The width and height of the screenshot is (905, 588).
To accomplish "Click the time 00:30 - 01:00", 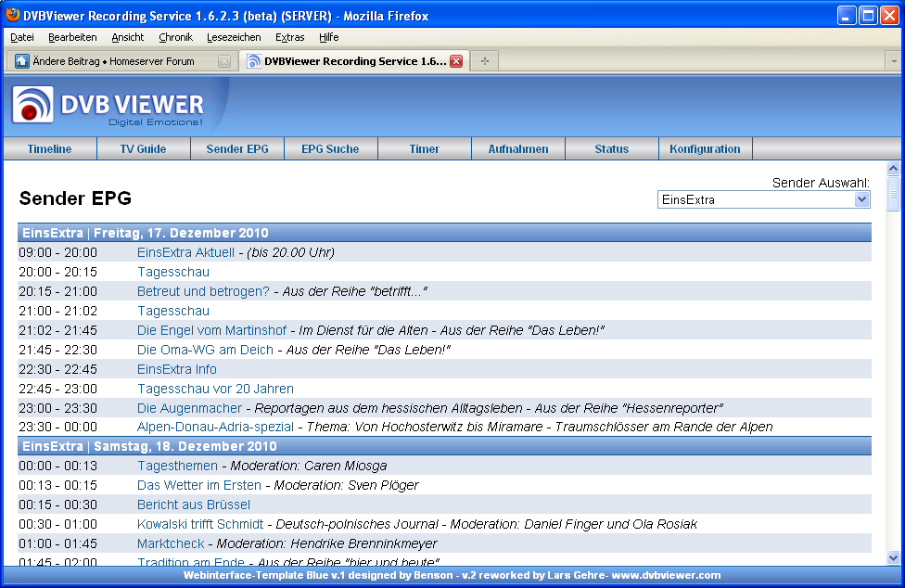I will click(x=57, y=524).
